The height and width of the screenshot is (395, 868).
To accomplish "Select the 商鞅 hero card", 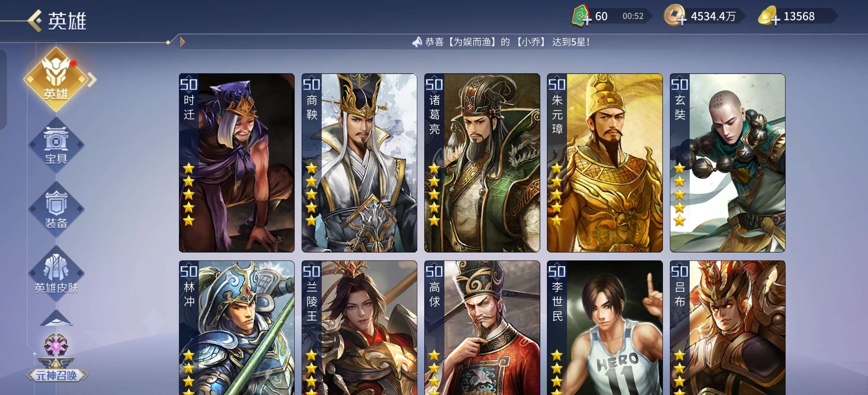I will coord(359,163).
